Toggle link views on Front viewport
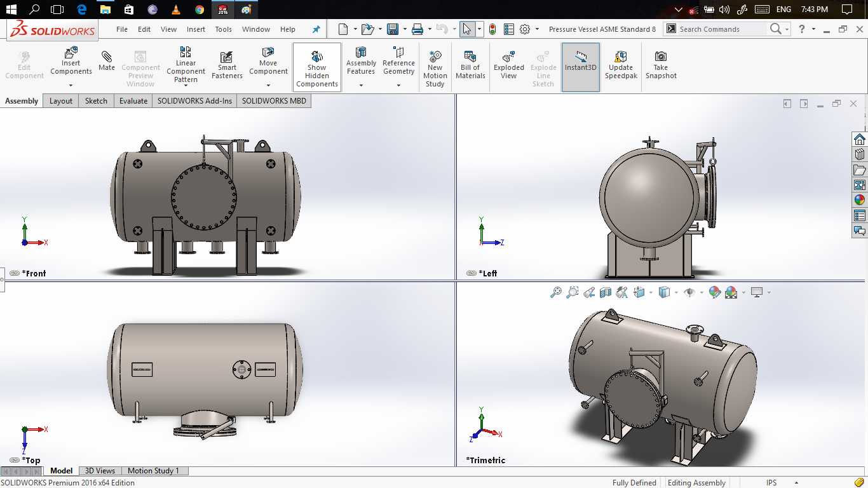The width and height of the screenshot is (868, 488). (x=15, y=273)
